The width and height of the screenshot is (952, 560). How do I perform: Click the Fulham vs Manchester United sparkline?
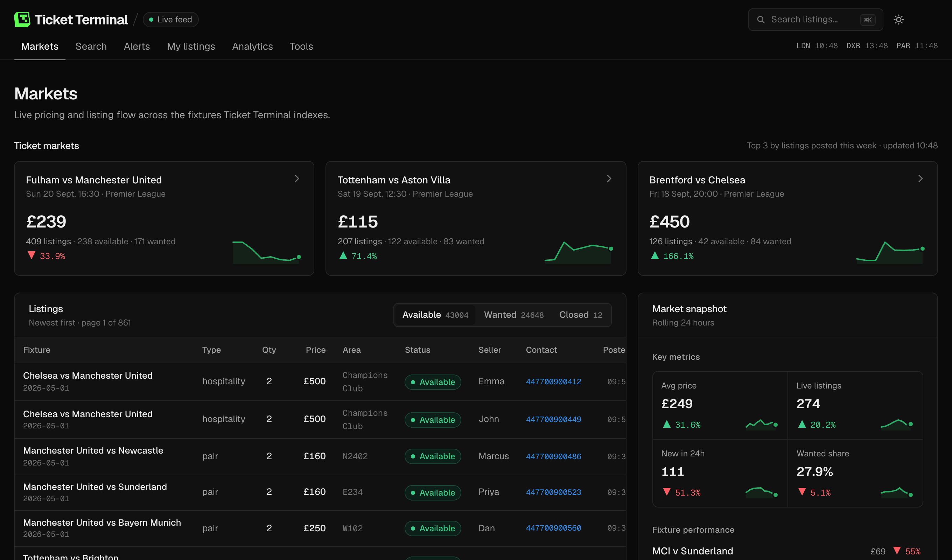(267, 252)
